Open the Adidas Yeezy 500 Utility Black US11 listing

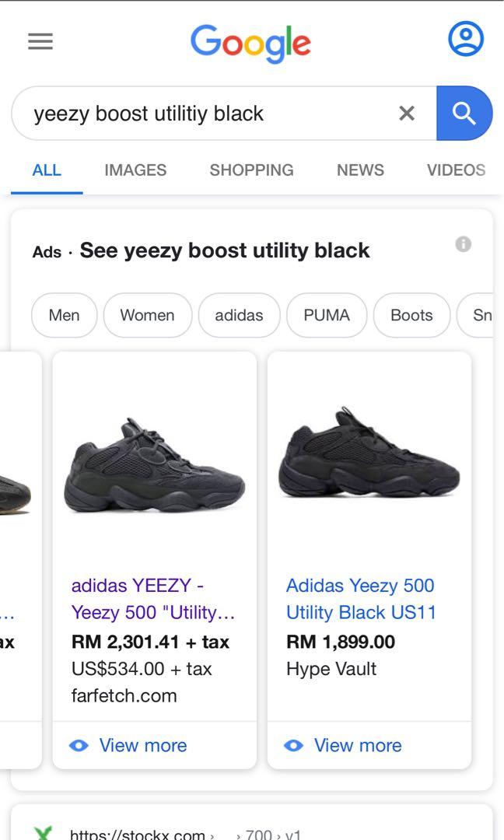(x=361, y=599)
